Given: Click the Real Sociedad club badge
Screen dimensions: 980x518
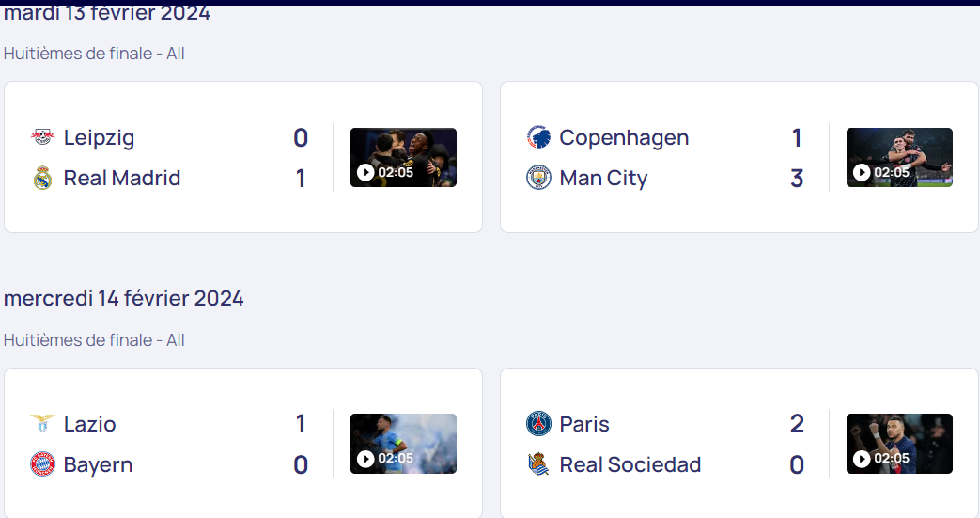Looking at the screenshot, I should [538, 464].
